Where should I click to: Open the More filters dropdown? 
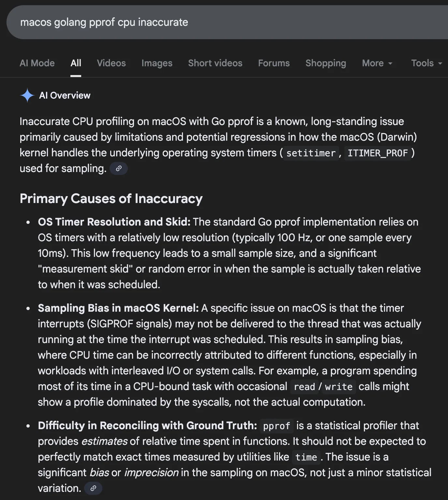tap(377, 63)
